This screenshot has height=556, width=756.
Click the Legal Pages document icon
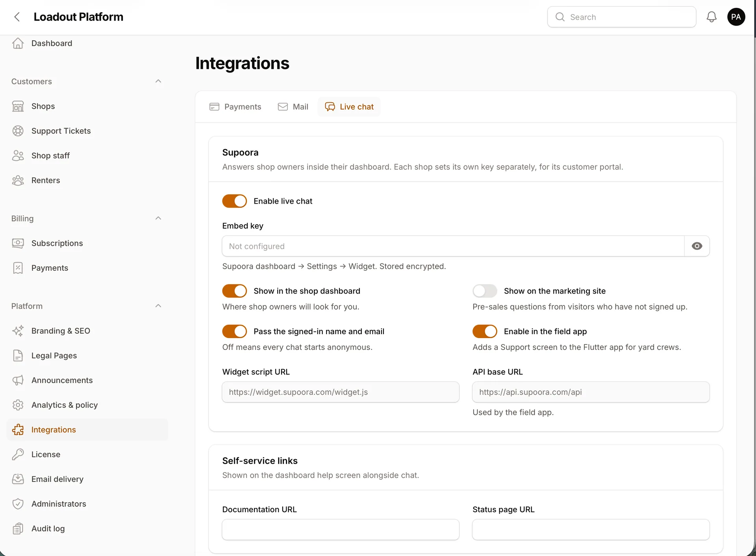[x=18, y=355]
